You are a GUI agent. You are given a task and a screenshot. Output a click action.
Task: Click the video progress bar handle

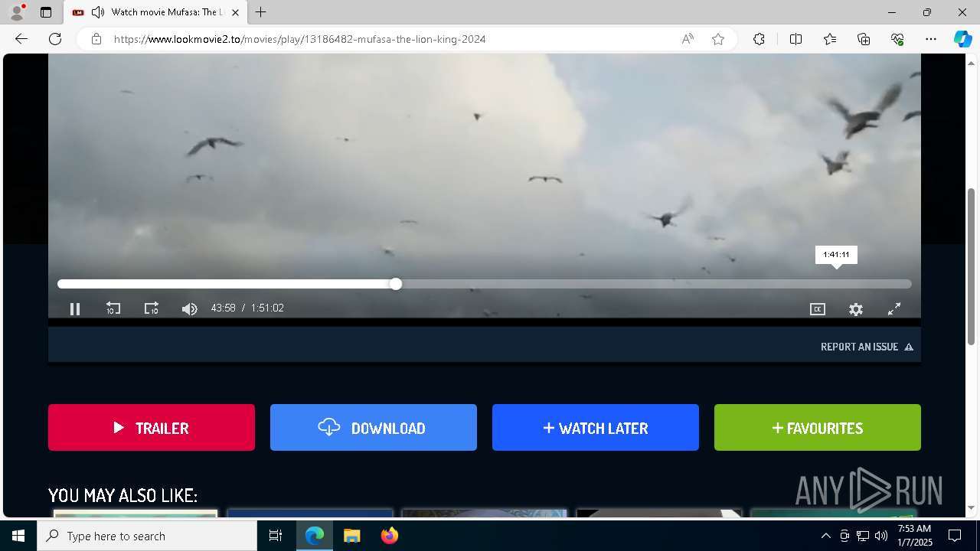click(396, 284)
